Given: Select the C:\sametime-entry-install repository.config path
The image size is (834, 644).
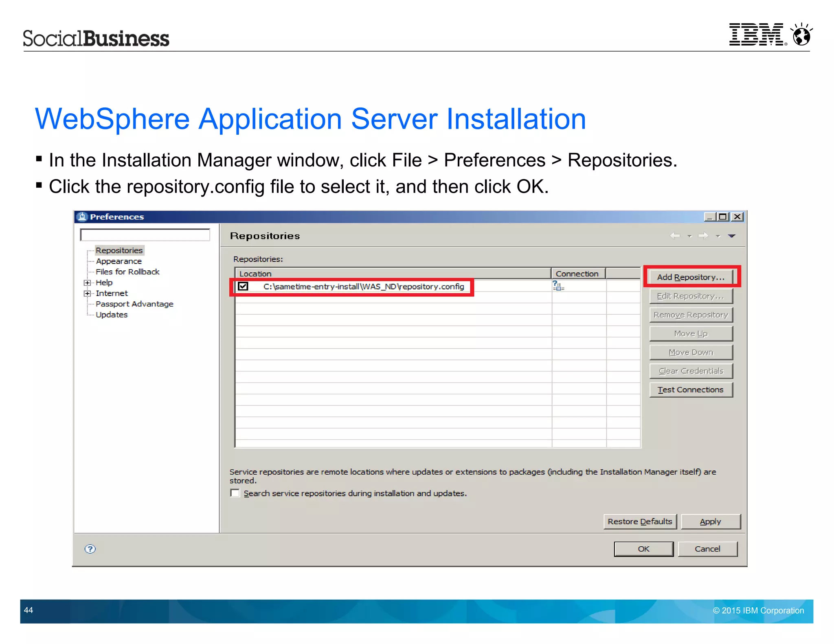Looking at the screenshot, I should pyautogui.click(x=363, y=287).
